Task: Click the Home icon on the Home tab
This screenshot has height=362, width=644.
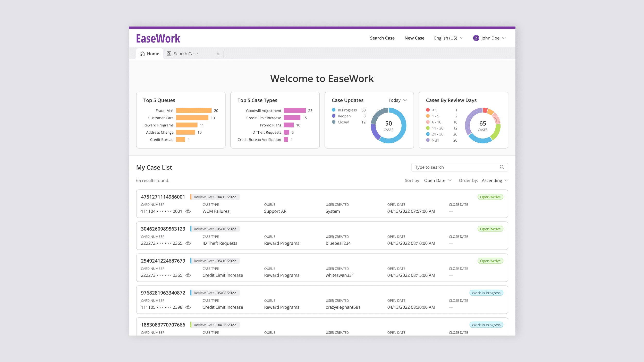Action: click(142, 54)
